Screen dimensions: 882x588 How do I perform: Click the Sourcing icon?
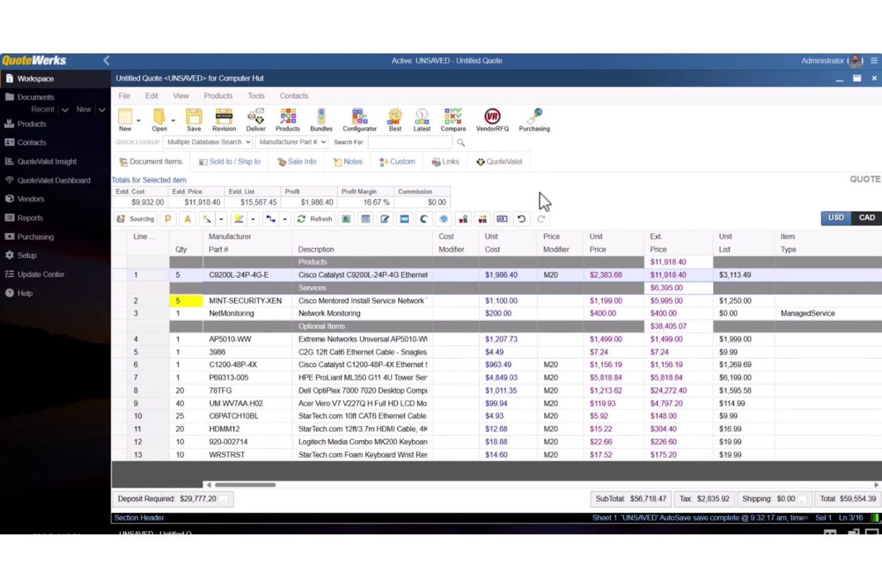click(135, 219)
